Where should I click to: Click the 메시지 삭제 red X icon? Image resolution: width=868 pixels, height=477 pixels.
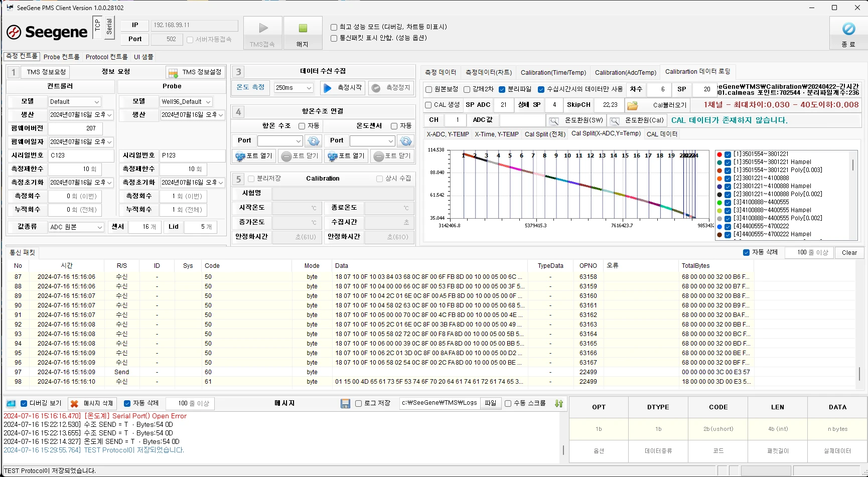click(x=74, y=403)
